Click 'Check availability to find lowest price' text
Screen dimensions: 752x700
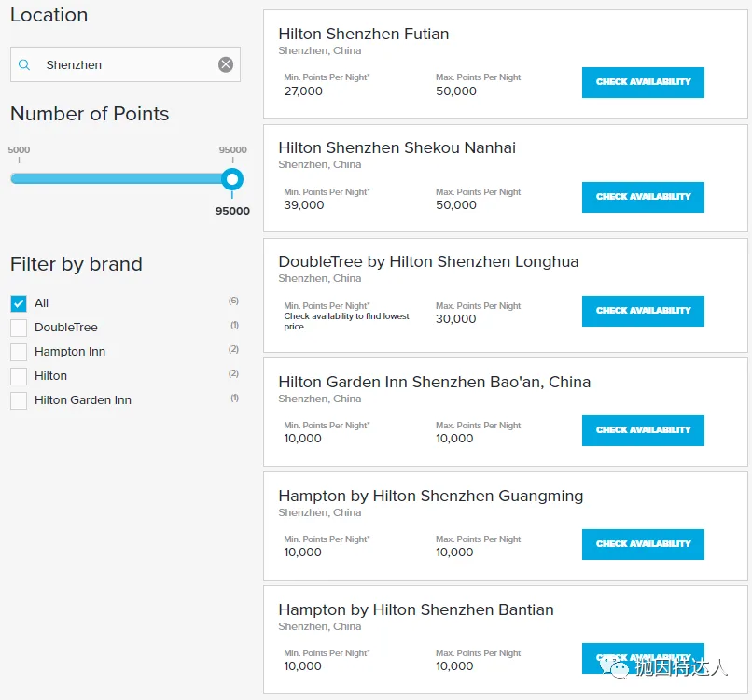click(x=346, y=321)
